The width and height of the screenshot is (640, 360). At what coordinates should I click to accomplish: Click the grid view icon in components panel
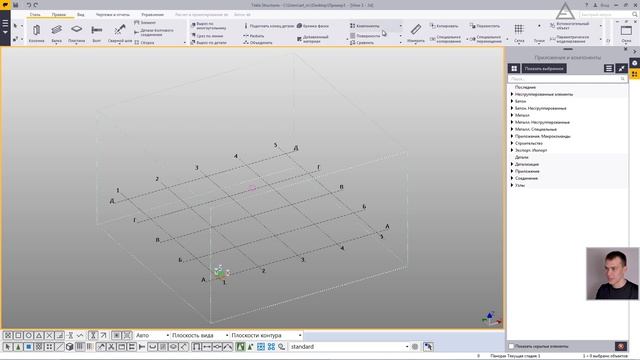click(x=514, y=69)
